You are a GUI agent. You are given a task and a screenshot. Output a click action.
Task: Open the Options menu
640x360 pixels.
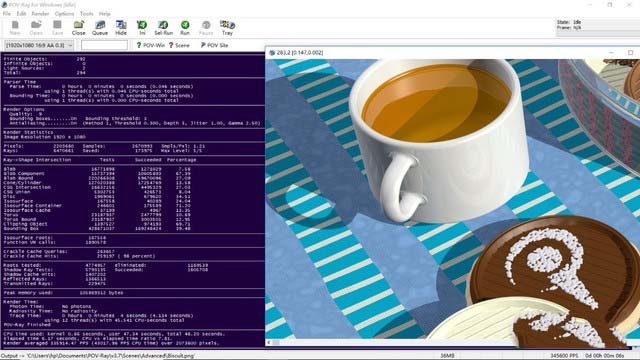pos(64,13)
